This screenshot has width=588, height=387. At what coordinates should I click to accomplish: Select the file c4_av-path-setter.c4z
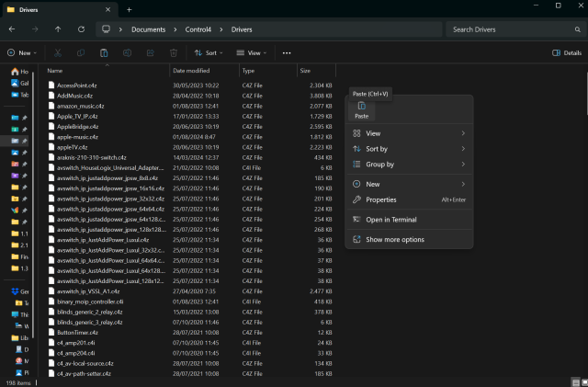pos(84,373)
